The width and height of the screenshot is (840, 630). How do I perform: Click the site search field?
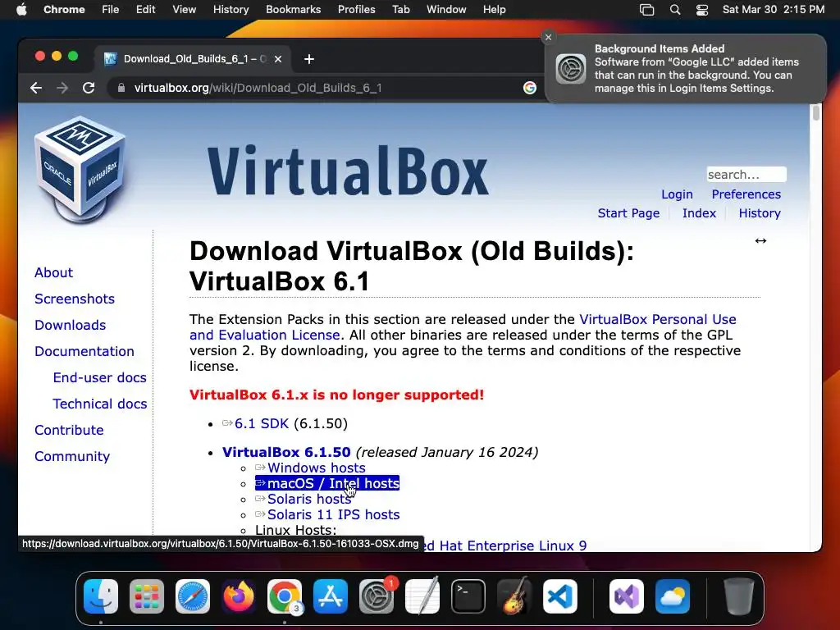point(746,175)
